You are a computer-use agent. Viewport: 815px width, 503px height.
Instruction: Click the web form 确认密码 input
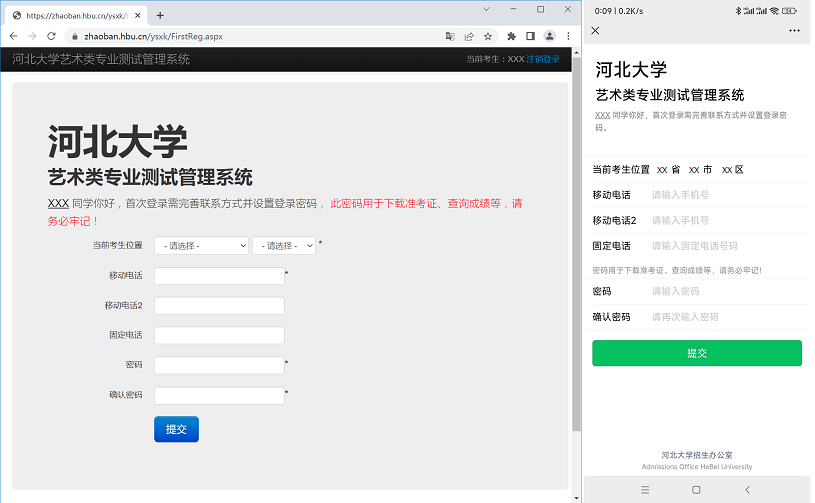pyautogui.click(x=219, y=395)
